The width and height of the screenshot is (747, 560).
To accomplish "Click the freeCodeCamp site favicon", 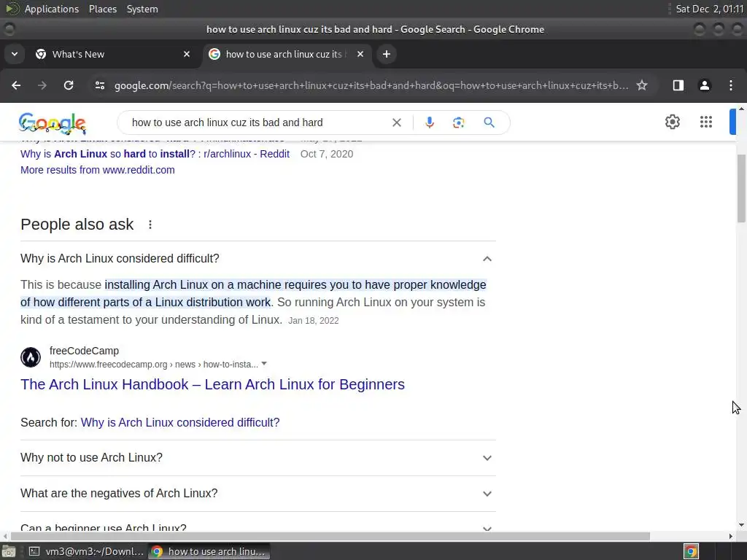I will coord(31,357).
